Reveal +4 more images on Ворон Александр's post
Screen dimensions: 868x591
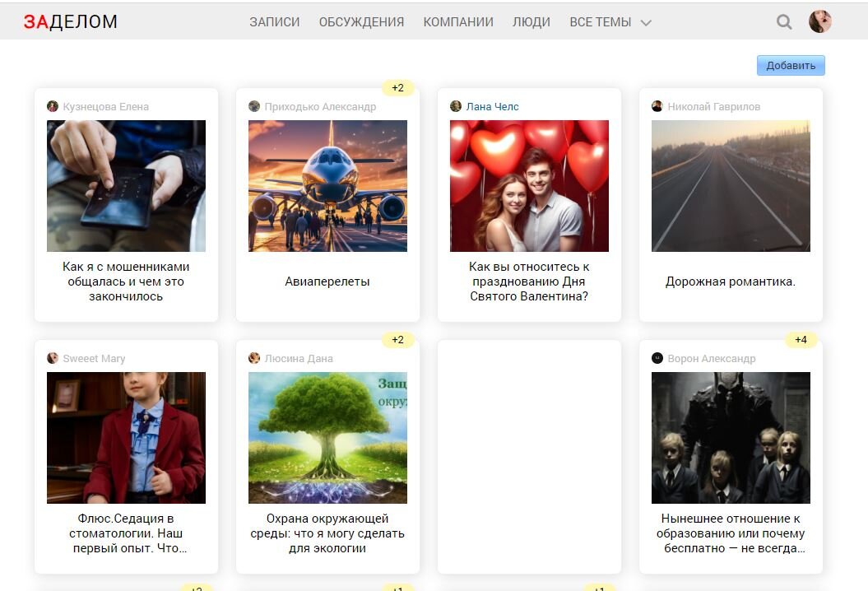pos(801,339)
